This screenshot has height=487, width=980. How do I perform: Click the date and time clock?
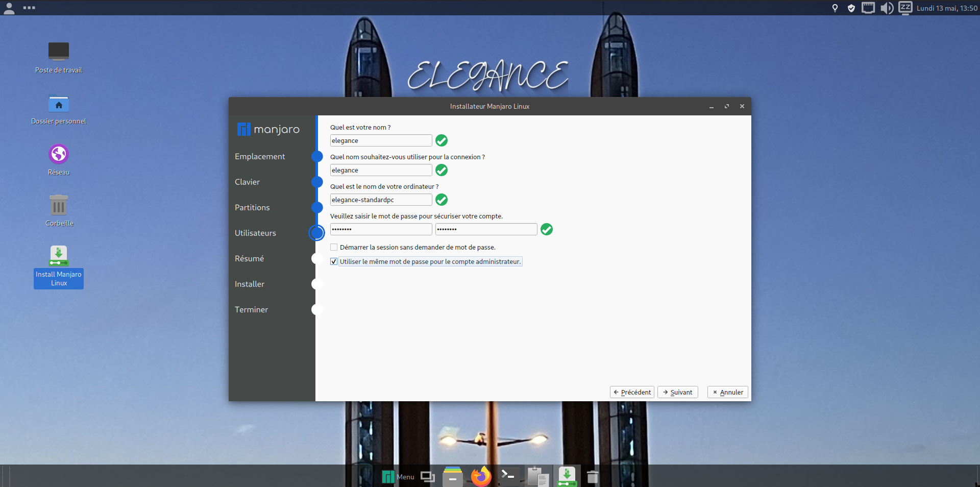947,8
